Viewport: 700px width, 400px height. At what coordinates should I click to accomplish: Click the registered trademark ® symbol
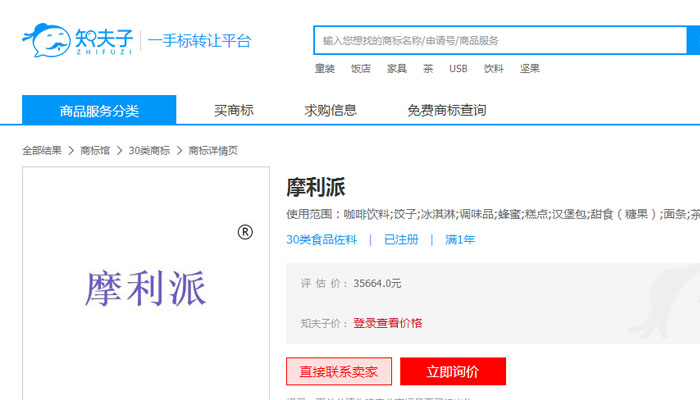(245, 232)
